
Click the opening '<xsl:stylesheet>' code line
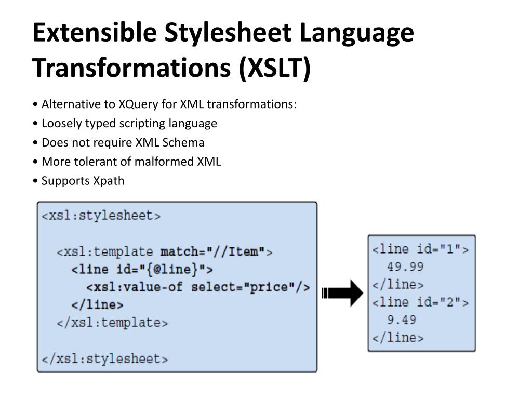[x=101, y=216]
